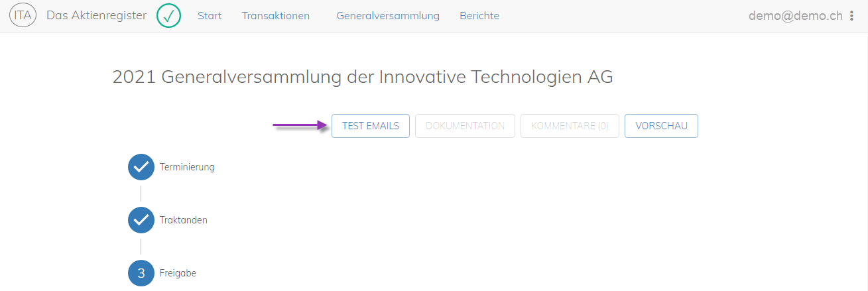Open the Berichte menu
The height and width of the screenshot is (291, 868).
(479, 16)
